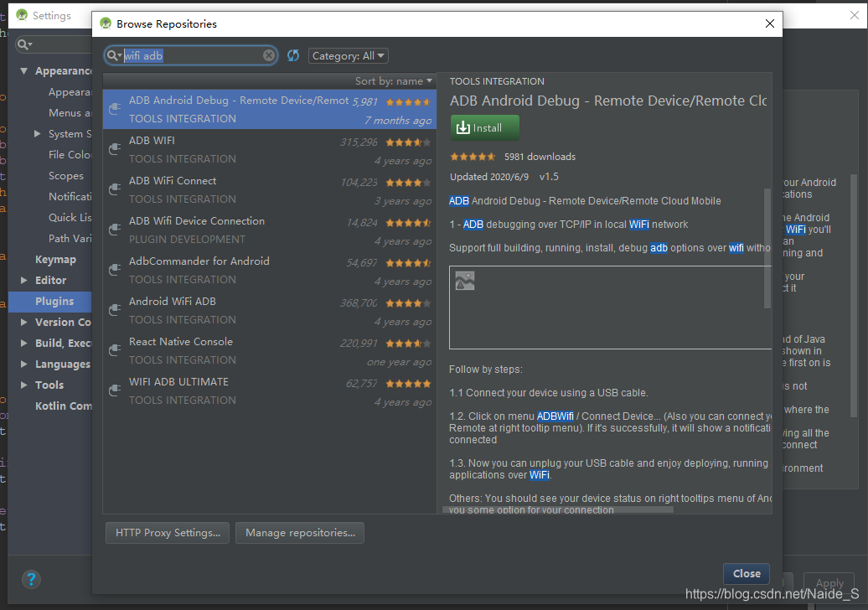The height and width of the screenshot is (610, 868).
Task: Select the React Native Console plugin
Action: point(270,350)
